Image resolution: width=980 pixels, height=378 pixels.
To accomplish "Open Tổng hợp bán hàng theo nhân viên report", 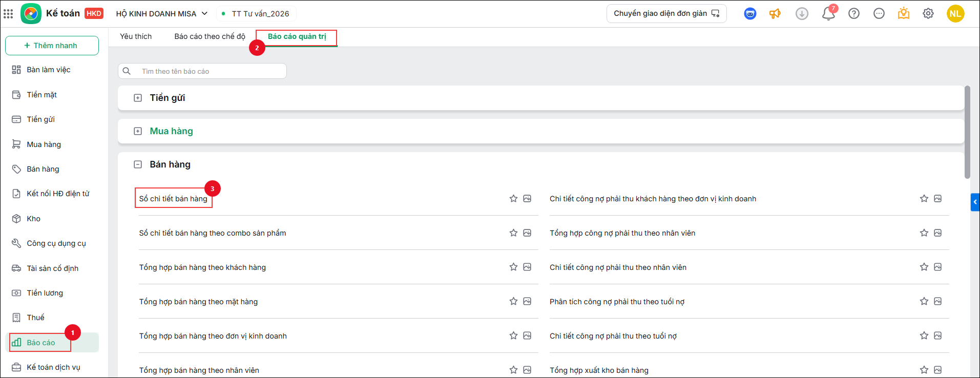I will coord(199,370).
